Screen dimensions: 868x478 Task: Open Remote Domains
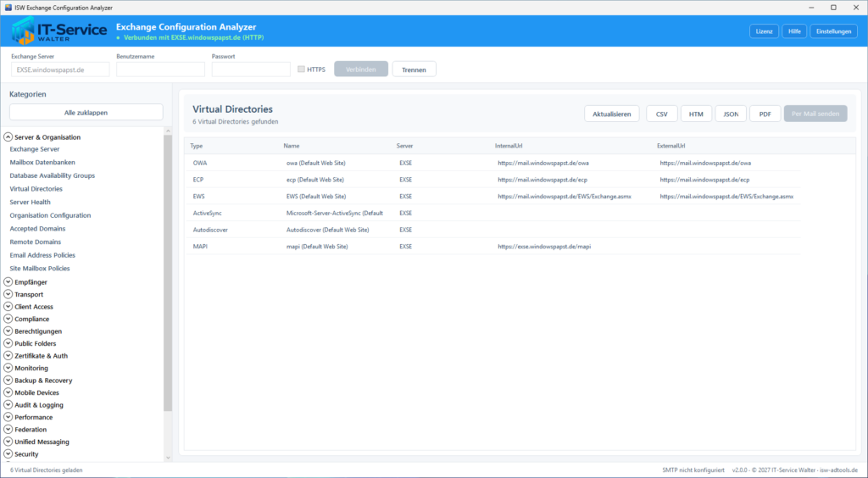[35, 242]
